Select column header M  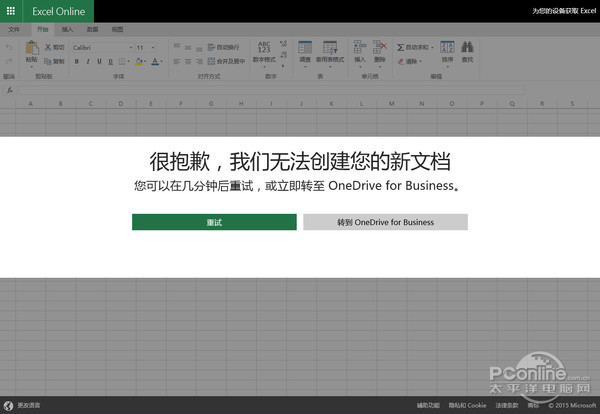coord(391,103)
